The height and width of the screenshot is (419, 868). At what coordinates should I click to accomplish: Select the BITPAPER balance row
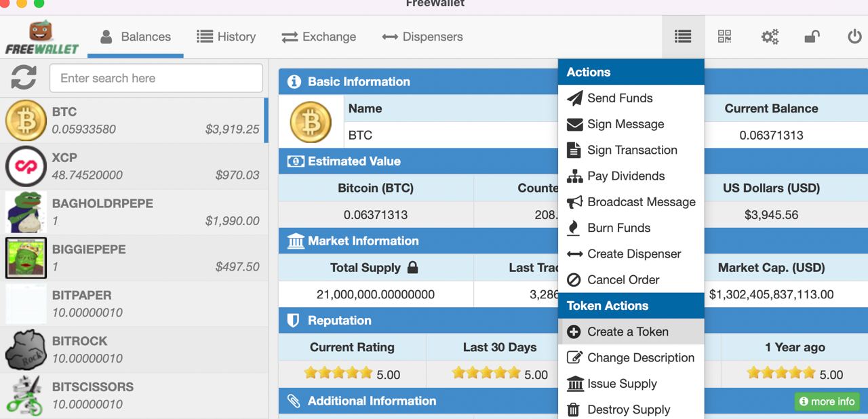click(134, 304)
